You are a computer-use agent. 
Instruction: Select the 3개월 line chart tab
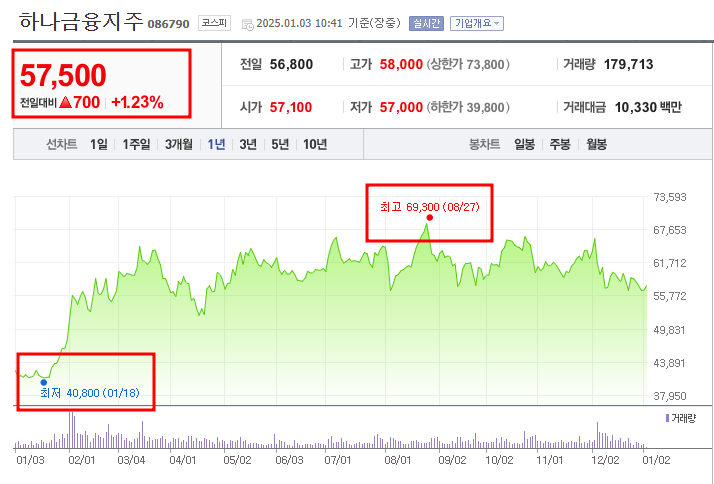[178, 144]
